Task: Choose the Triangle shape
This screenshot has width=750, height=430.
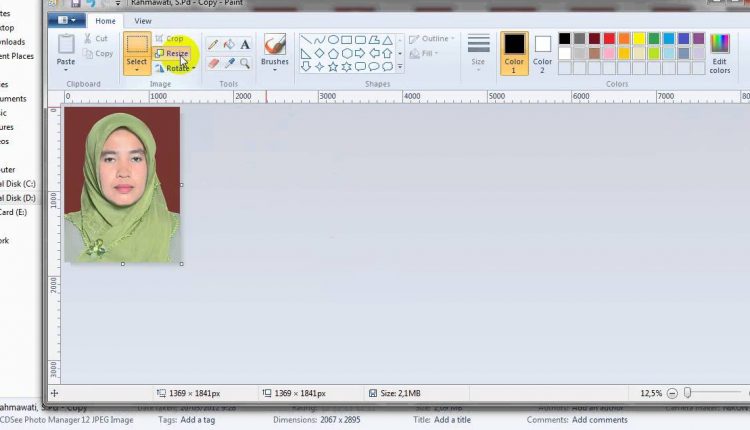Action: pos(387,40)
